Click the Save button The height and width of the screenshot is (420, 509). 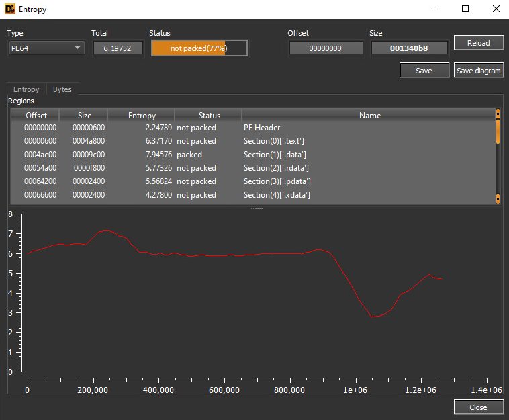tap(424, 71)
